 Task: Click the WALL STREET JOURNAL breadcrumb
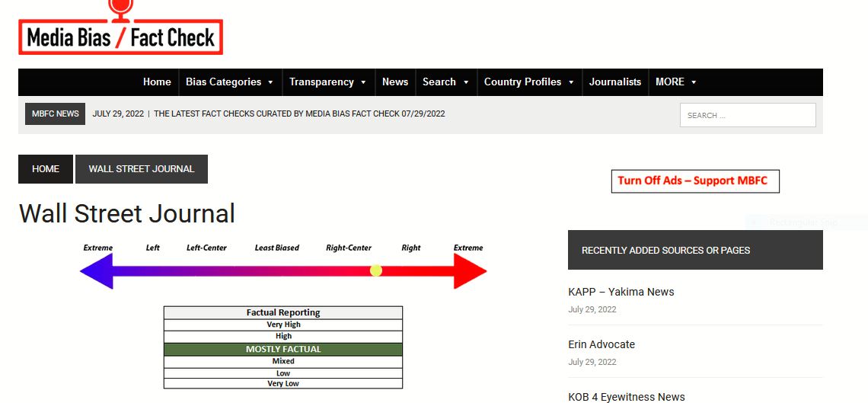141,169
